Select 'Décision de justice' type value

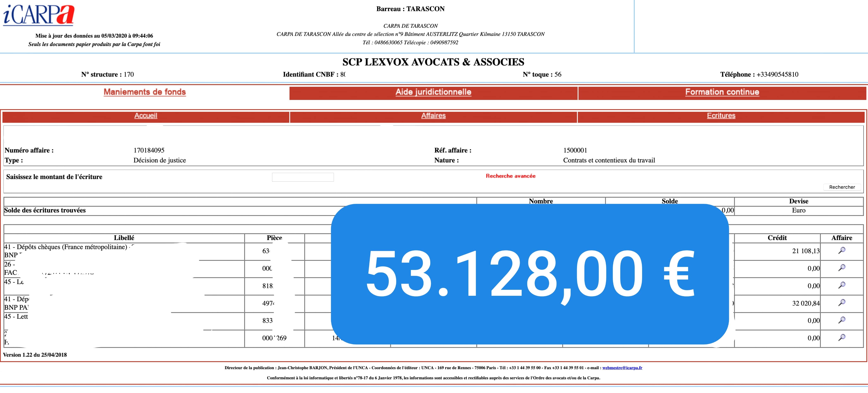(160, 160)
